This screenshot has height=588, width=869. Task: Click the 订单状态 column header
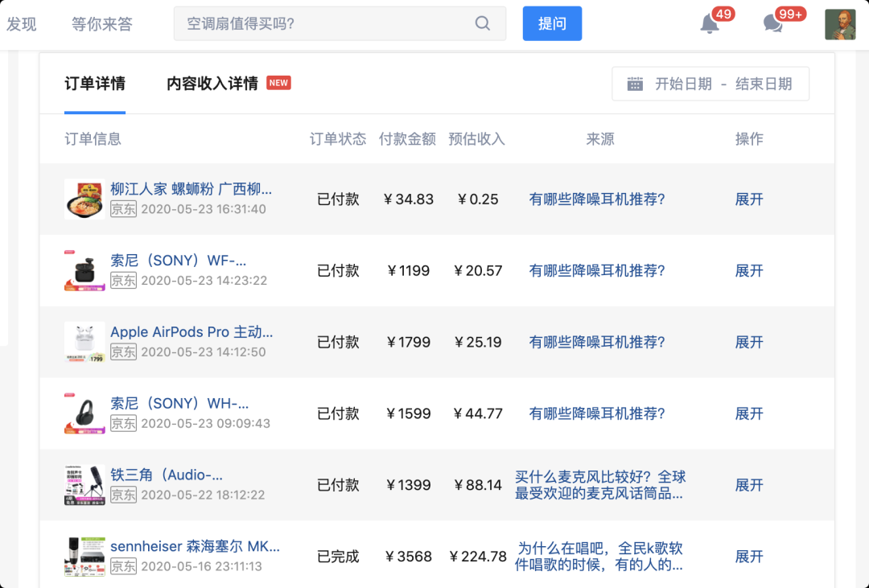337,139
